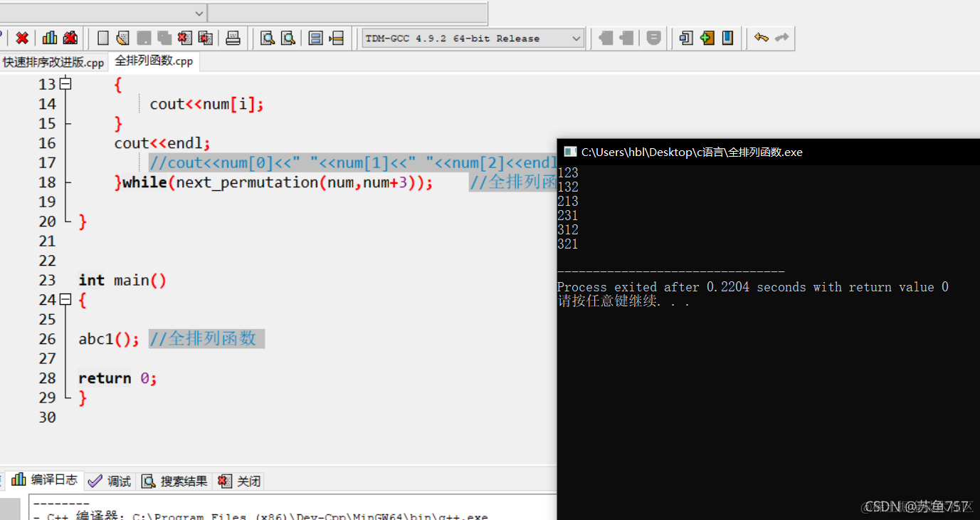This screenshot has height=520, width=980.
Task: Open Find with the first magnifier icon
Action: coord(268,38)
